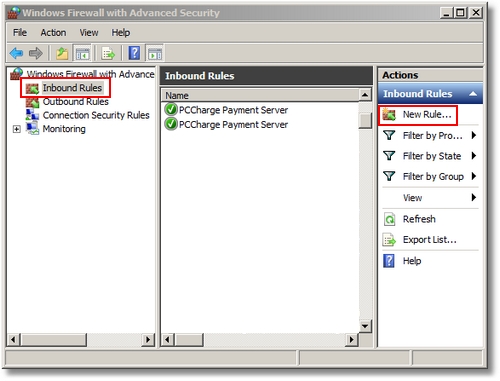Select the first PCCharge Payment Server rule
500x381 pixels.
pos(233,110)
